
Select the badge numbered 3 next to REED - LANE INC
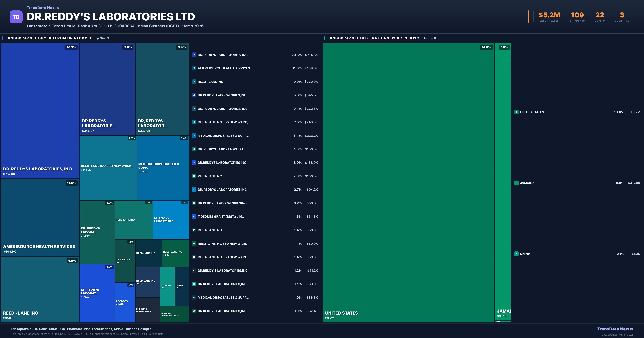[194, 82]
